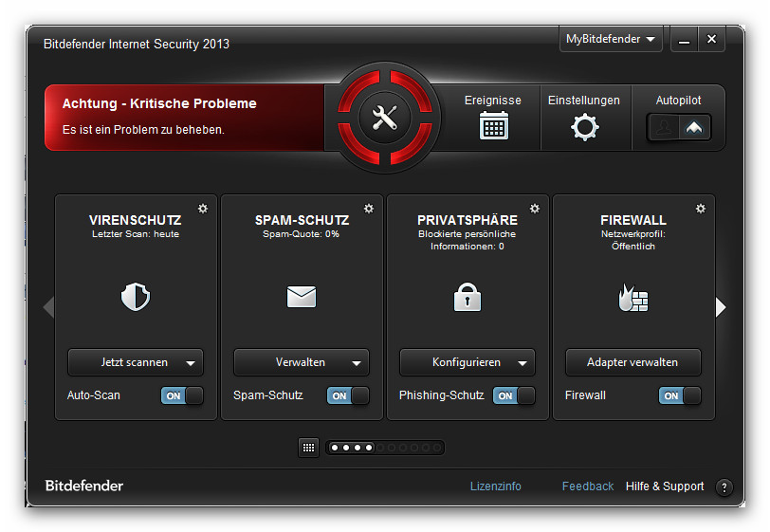770x532 pixels.
Task: Open Einstellungen gear icon
Action: pos(584,127)
